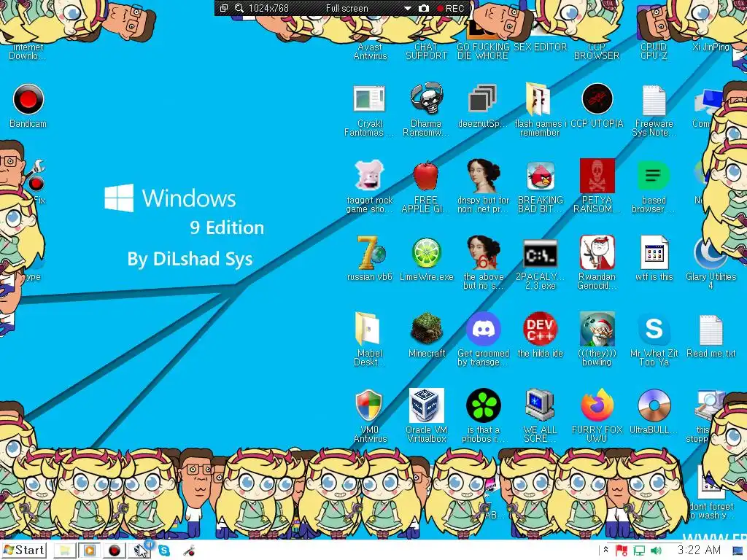Open the 'the above but no s...' portrait icon
This screenshot has height=560, width=747.
tap(483, 252)
